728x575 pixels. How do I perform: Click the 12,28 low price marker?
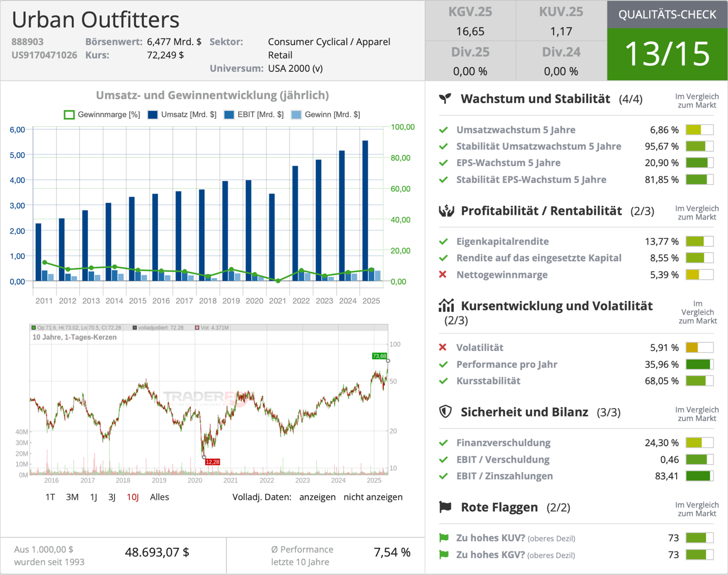[212, 462]
